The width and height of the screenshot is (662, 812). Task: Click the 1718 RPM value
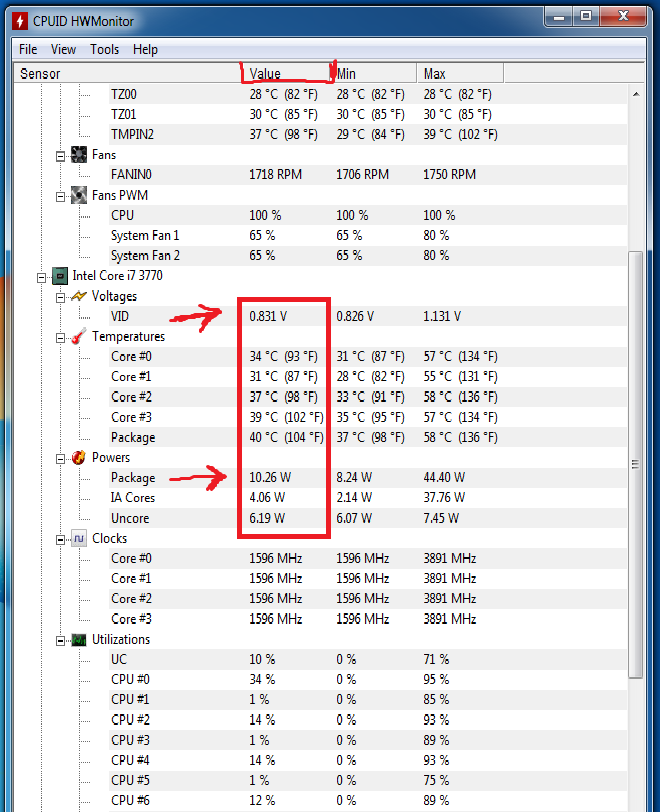(x=276, y=175)
